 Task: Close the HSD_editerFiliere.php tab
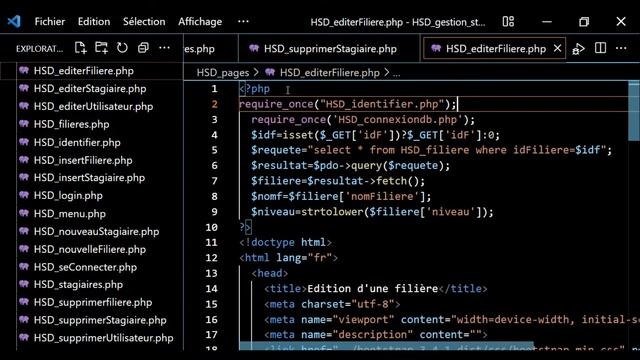[x=557, y=49]
